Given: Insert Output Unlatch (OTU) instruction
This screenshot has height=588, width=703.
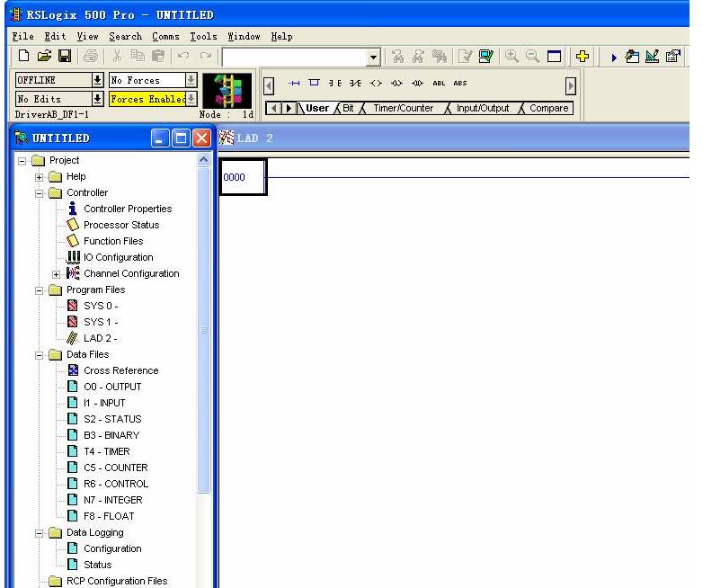Looking at the screenshot, I should tap(417, 83).
